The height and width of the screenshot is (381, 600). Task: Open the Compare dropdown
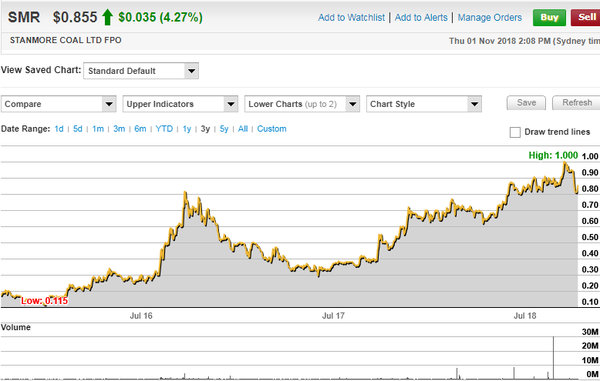[59, 104]
